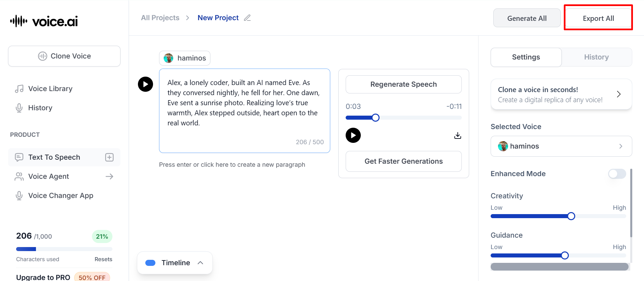
Task: Click the Generate All button
Action: 527,18
